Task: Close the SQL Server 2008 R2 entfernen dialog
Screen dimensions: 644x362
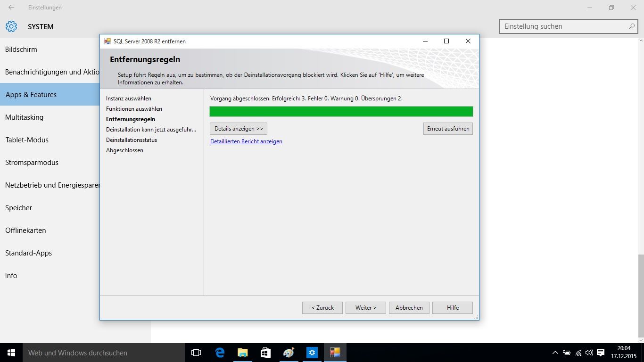Action: click(x=468, y=41)
